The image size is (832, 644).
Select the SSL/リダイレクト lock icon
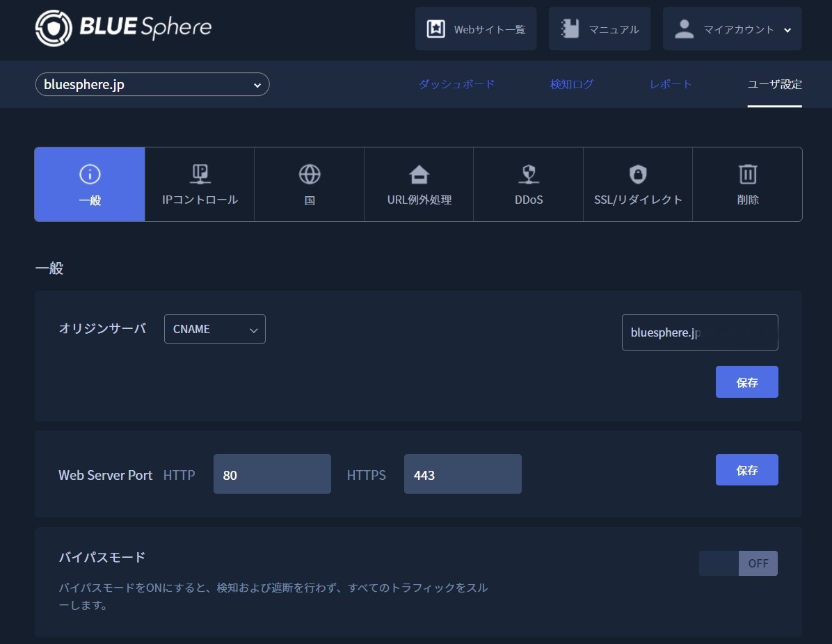638,174
